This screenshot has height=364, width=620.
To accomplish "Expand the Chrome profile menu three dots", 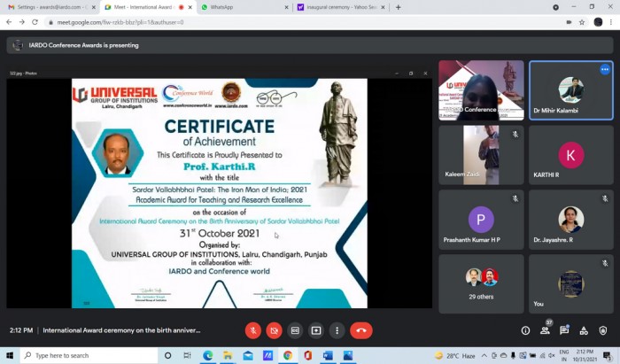I will pos(611,22).
